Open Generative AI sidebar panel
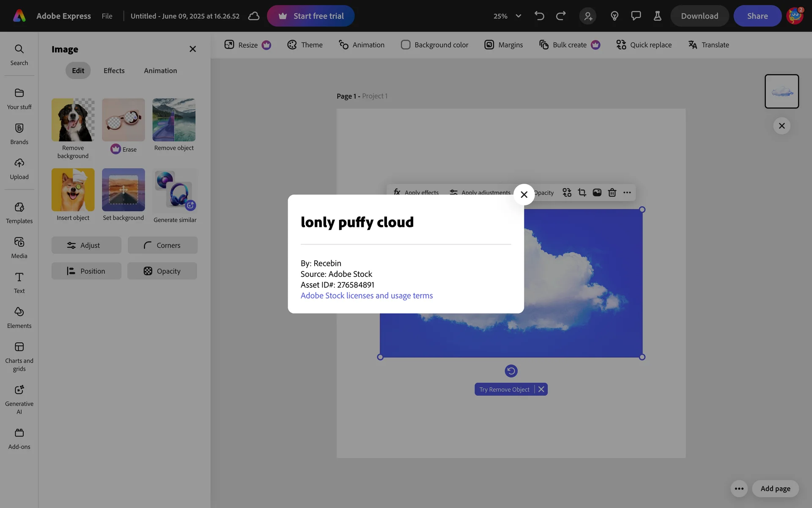 point(19,399)
